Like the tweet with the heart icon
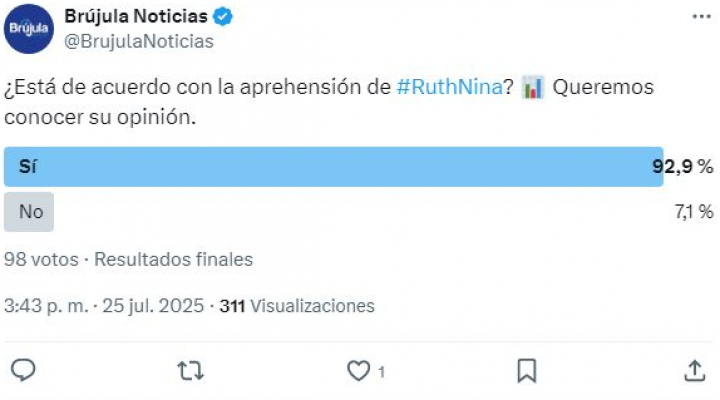 (x=358, y=371)
